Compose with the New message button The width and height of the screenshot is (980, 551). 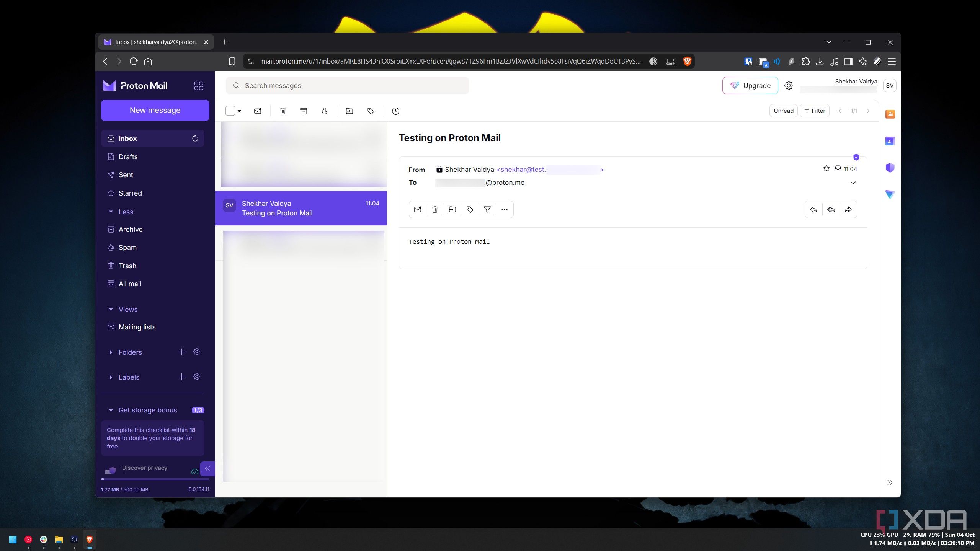click(x=155, y=110)
